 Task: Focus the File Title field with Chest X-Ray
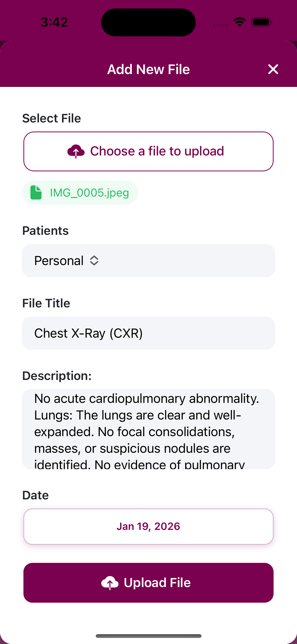coord(148,333)
